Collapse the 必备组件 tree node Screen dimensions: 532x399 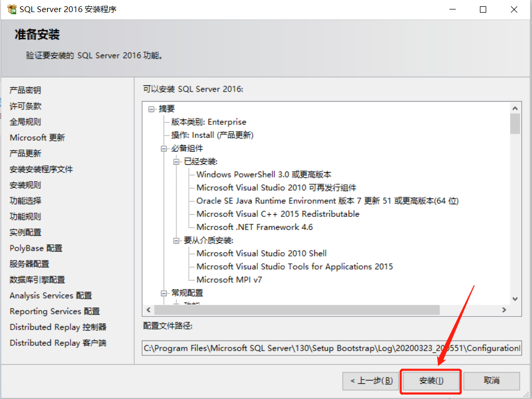pos(165,148)
